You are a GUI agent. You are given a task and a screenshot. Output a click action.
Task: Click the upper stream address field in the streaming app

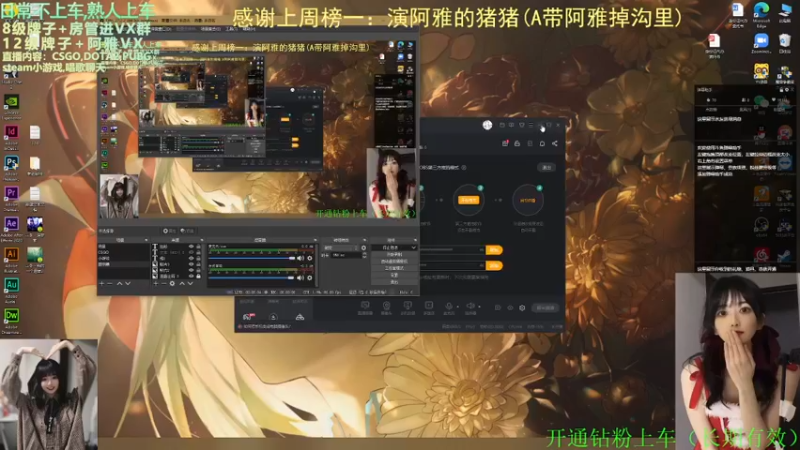tap(453, 250)
